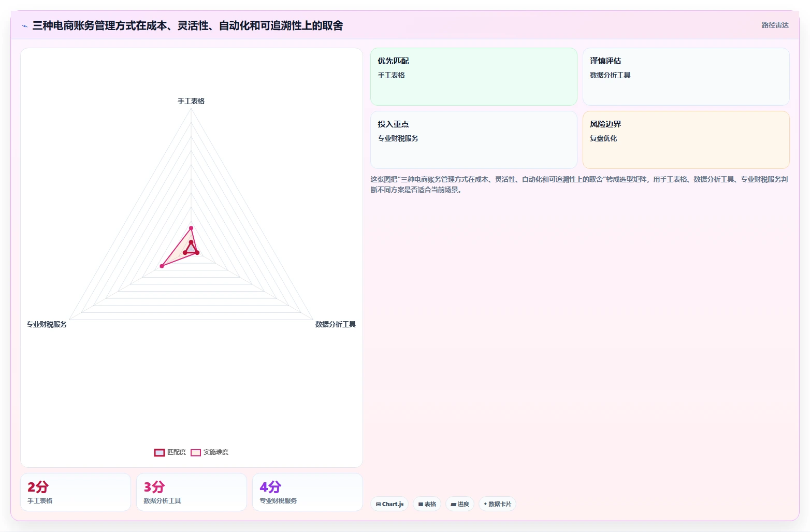Click the icon in the 表格 tag
Viewport: 810px width, 532px height.
pyautogui.click(x=421, y=504)
